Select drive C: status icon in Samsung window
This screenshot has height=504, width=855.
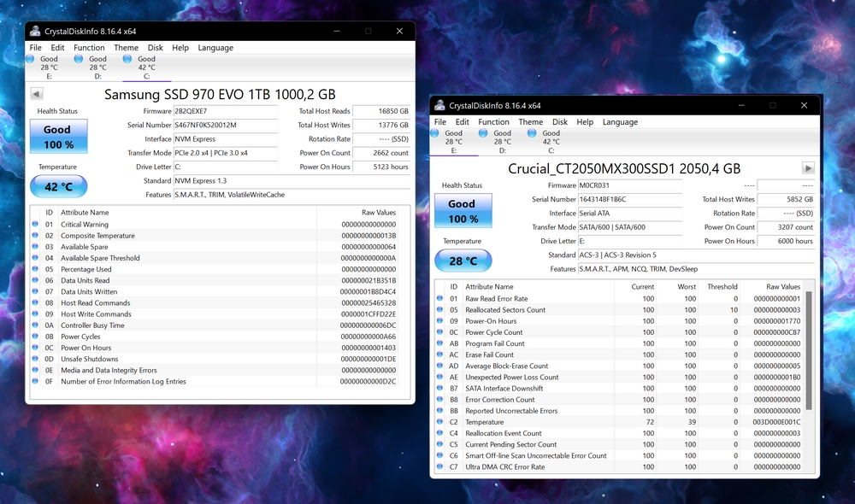point(127,59)
